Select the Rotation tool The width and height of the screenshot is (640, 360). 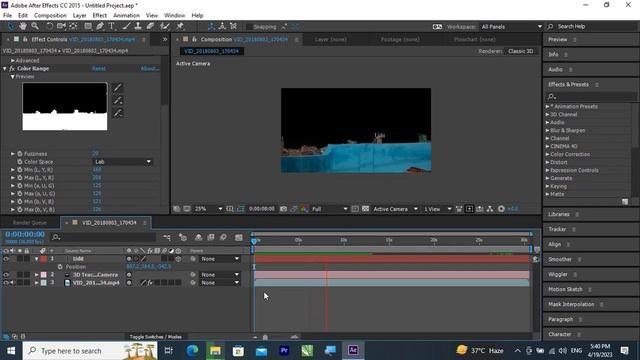click(x=49, y=26)
